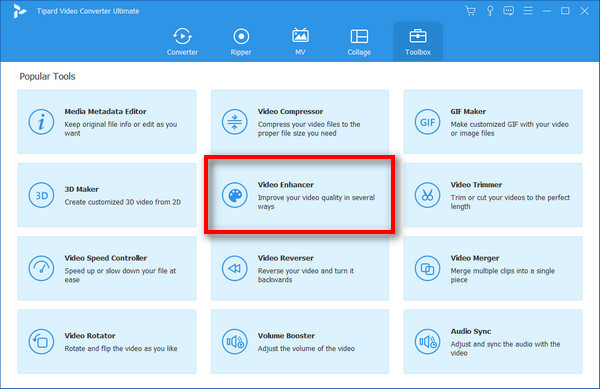Click 'Improve your video quality' description
Image resolution: width=600 pixels, height=389 pixels.
(316, 202)
